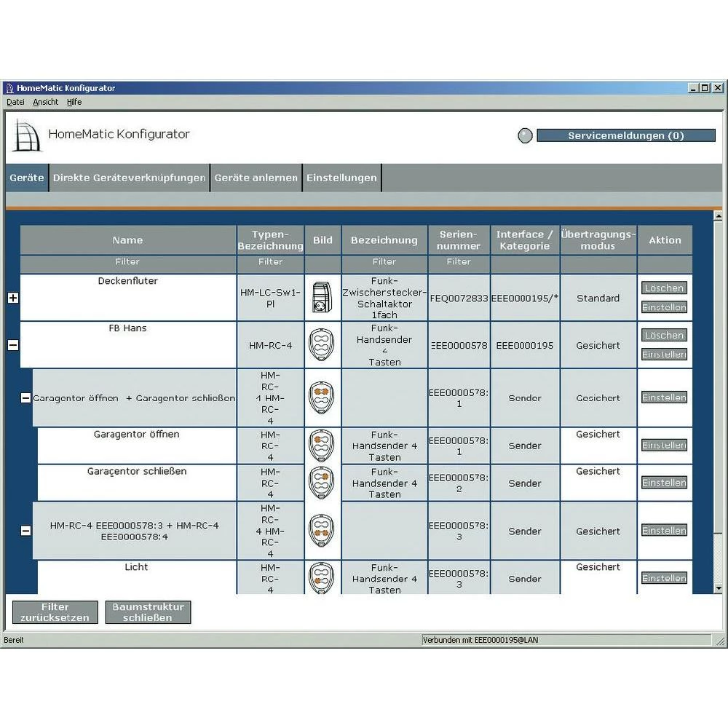This screenshot has width=728, height=728.
Task: Click the Filter zurücksetzen button
Action: click(x=55, y=612)
